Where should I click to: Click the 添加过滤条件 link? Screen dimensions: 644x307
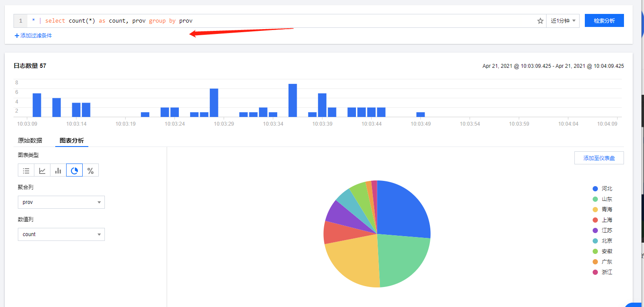tap(33, 36)
